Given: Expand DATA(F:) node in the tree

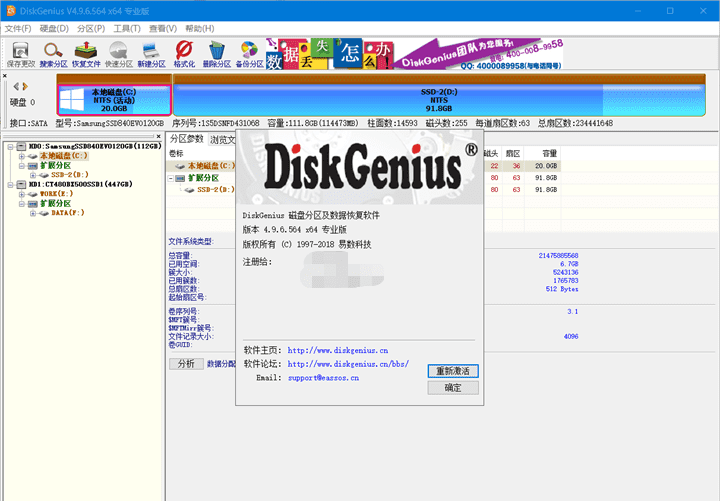Looking at the screenshot, I should 33,213.
